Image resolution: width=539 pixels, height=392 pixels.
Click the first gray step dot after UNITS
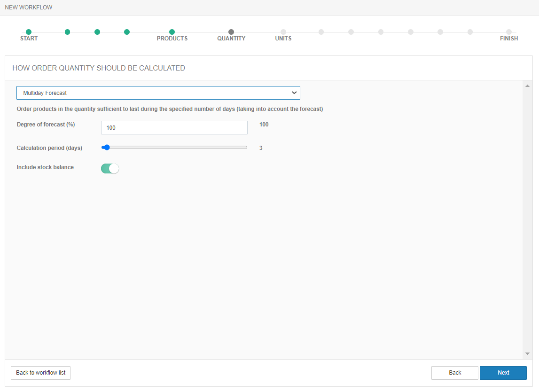click(321, 32)
